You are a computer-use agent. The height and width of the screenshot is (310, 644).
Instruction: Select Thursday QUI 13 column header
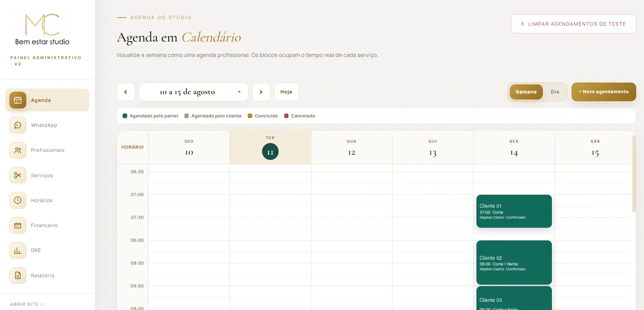[432, 148]
